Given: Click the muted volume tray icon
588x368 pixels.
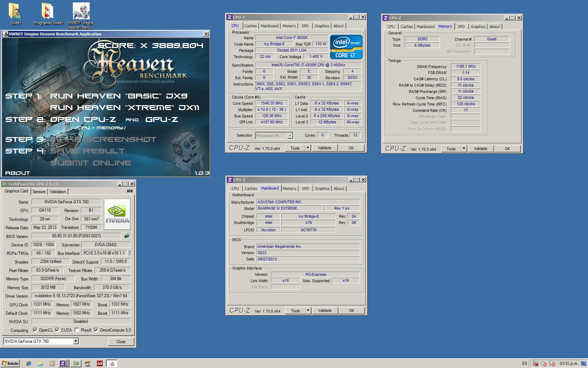Looking at the screenshot, I should 544,363.
